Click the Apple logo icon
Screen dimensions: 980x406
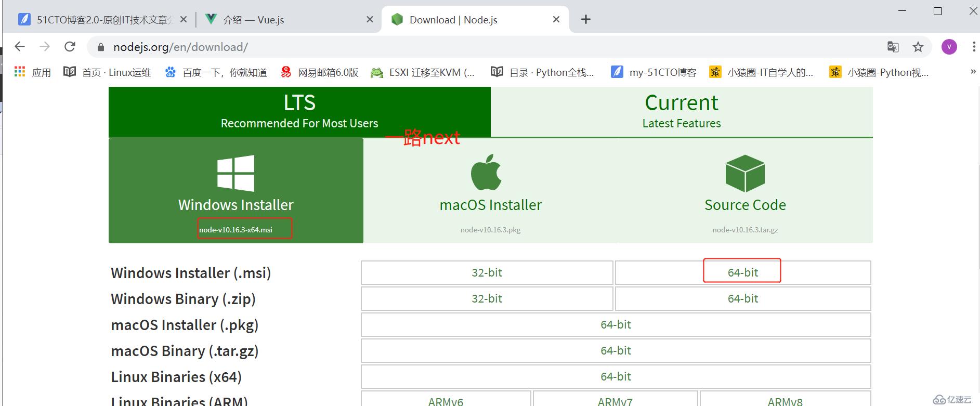(487, 172)
